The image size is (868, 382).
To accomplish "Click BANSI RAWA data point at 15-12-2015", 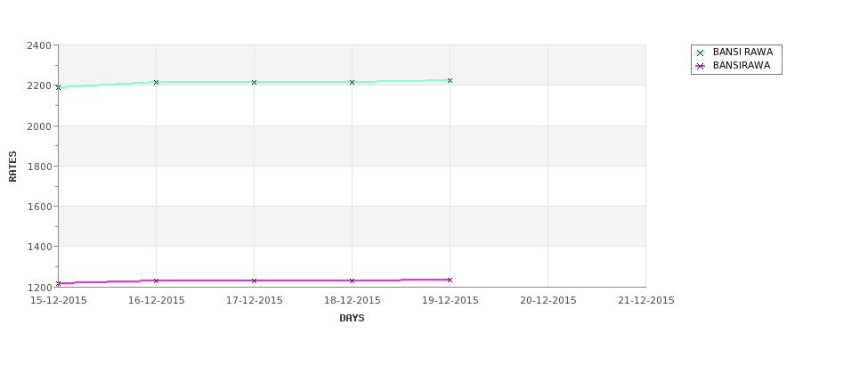I will click(x=59, y=87).
